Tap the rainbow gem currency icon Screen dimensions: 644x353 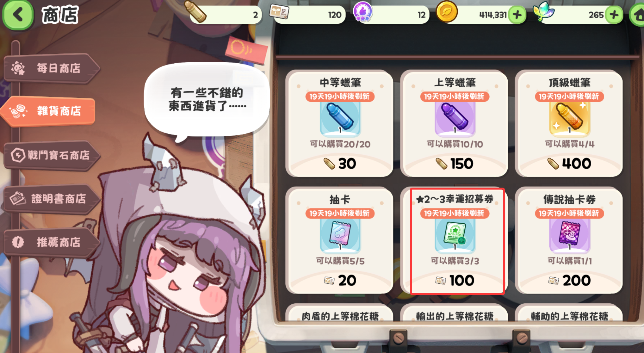[543, 11]
